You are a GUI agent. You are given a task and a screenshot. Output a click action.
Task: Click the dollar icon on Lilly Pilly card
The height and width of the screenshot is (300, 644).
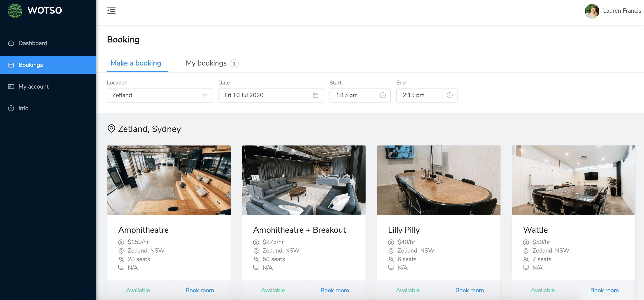click(x=391, y=242)
